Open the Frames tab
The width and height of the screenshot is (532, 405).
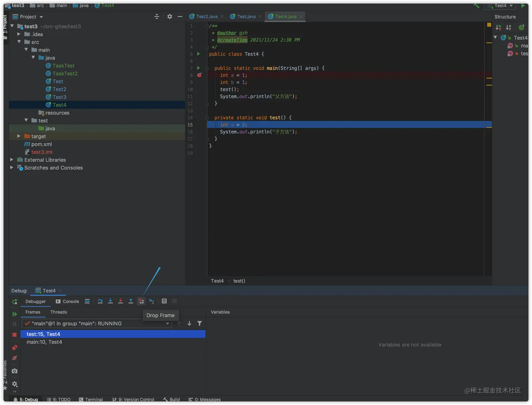click(x=33, y=312)
